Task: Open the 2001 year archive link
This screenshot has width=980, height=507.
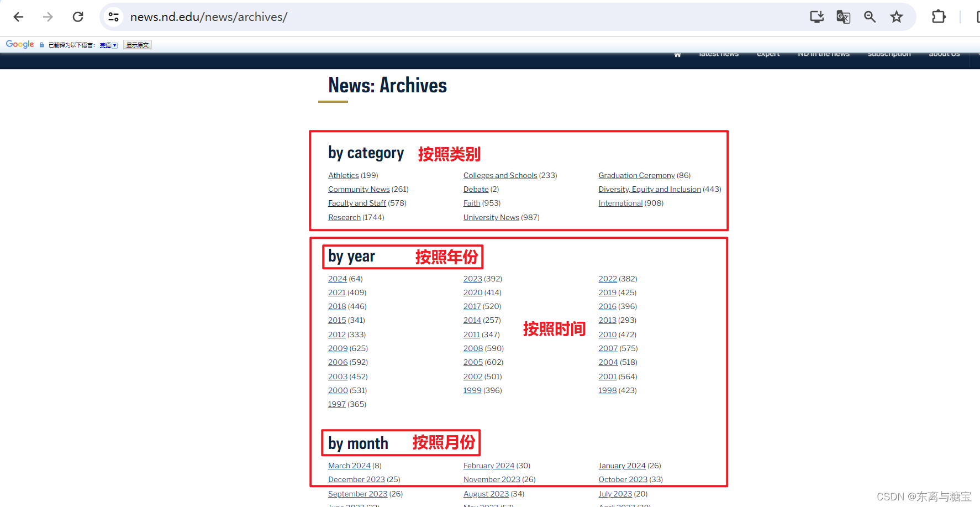Action: pyautogui.click(x=608, y=377)
